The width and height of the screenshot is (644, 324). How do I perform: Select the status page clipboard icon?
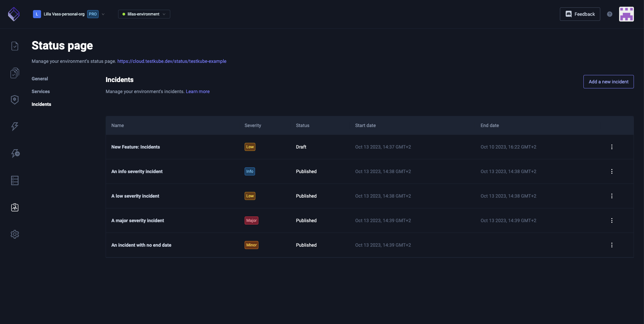click(15, 207)
